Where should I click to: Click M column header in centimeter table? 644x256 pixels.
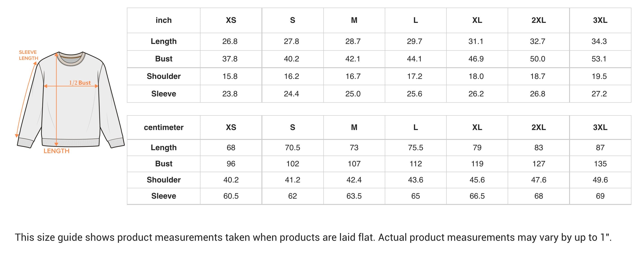point(354,128)
